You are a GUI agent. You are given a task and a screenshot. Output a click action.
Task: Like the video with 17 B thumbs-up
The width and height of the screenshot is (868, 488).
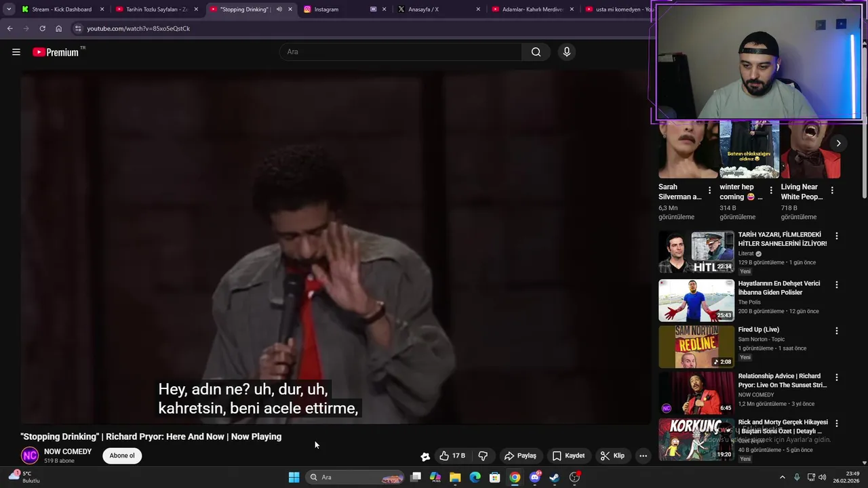click(x=452, y=455)
